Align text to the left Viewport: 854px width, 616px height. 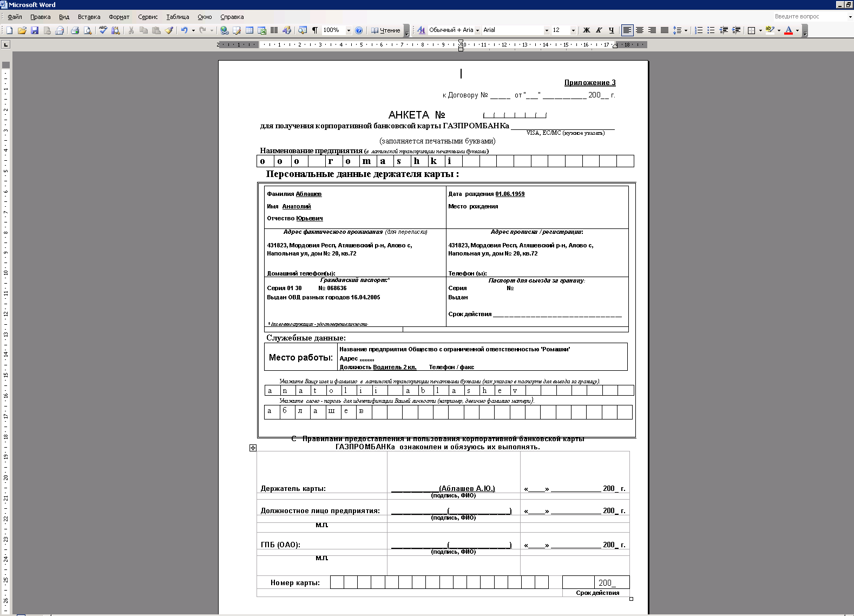coord(627,30)
